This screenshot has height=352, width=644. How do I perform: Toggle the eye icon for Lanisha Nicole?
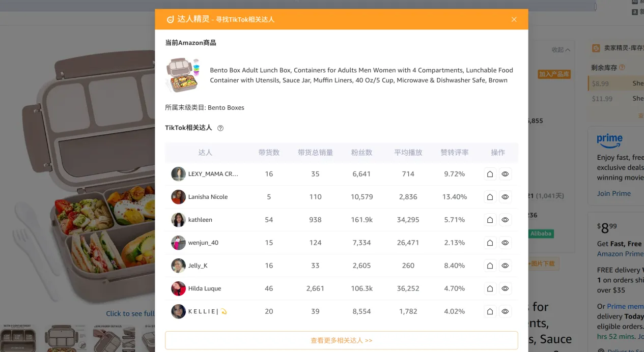pyautogui.click(x=505, y=197)
